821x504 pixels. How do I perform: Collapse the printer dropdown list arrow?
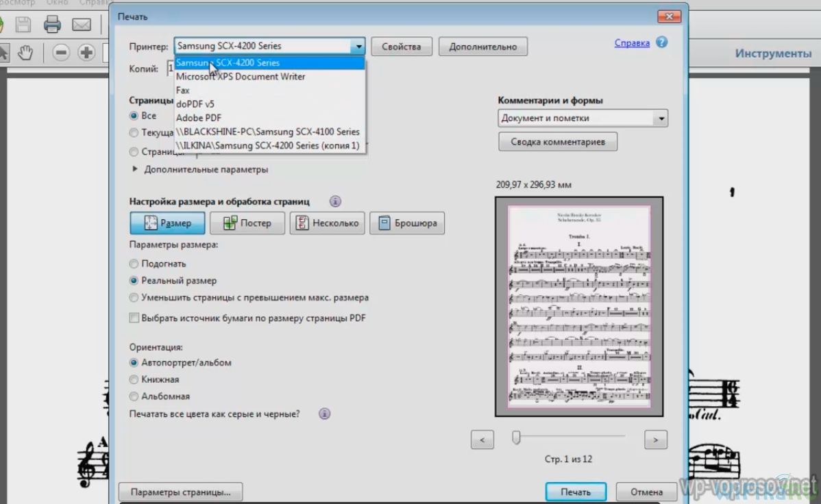click(358, 47)
